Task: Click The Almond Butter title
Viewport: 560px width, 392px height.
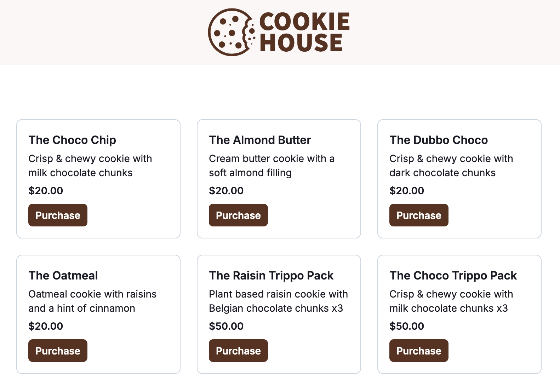Action: [x=260, y=140]
